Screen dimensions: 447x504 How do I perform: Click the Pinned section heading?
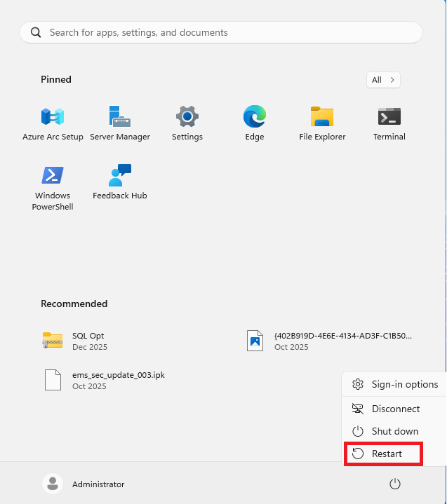(x=56, y=79)
